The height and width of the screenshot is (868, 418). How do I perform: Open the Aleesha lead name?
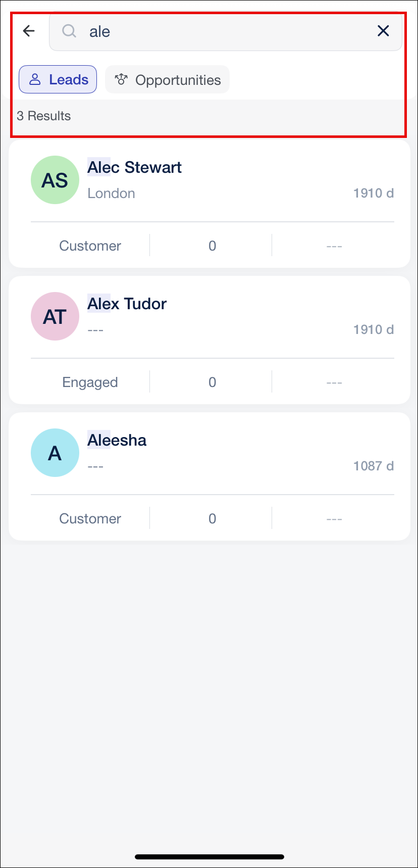tap(117, 440)
